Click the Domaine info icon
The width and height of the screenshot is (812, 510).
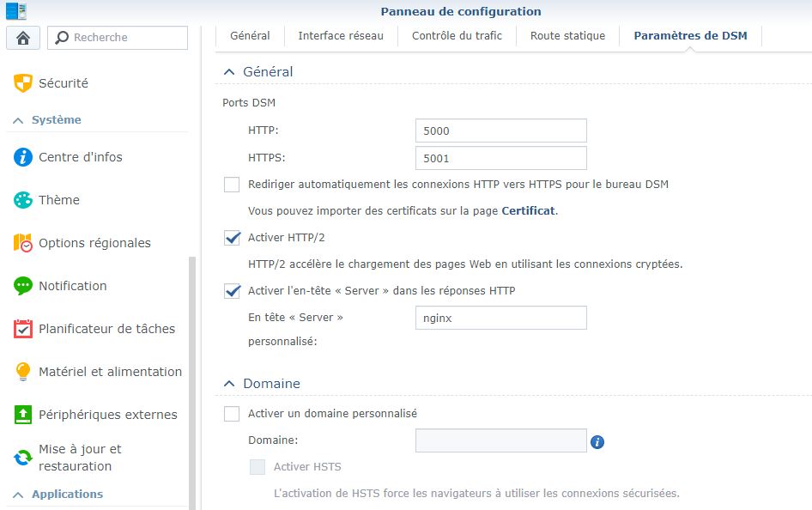coord(597,441)
